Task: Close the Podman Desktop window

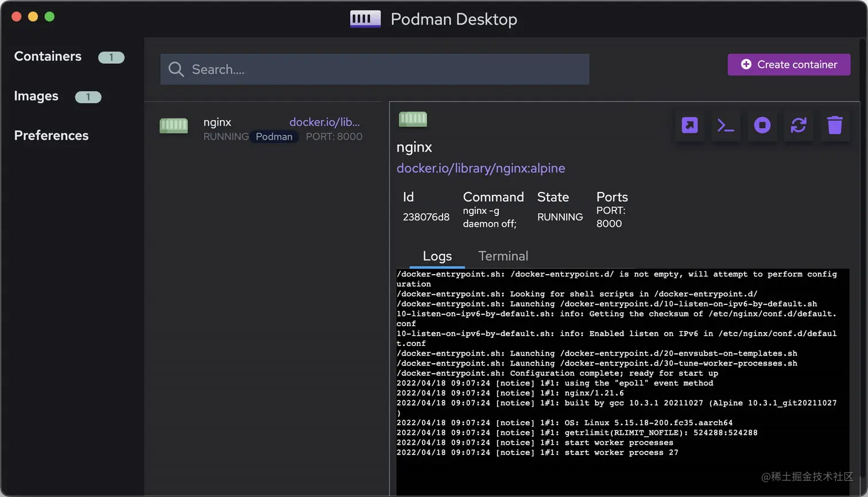Action: 17,17
